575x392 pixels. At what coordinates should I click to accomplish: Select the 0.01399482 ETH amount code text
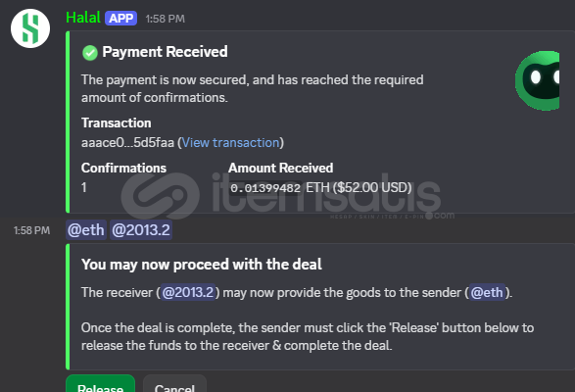tap(265, 188)
